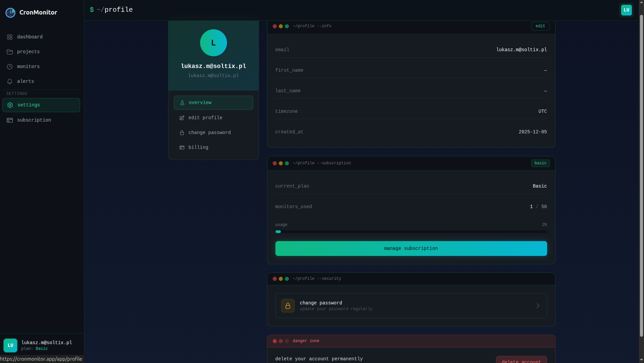The width and height of the screenshot is (644, 363).
Task: Click the green dot on subscription window
Action: (x=287, y=163)
